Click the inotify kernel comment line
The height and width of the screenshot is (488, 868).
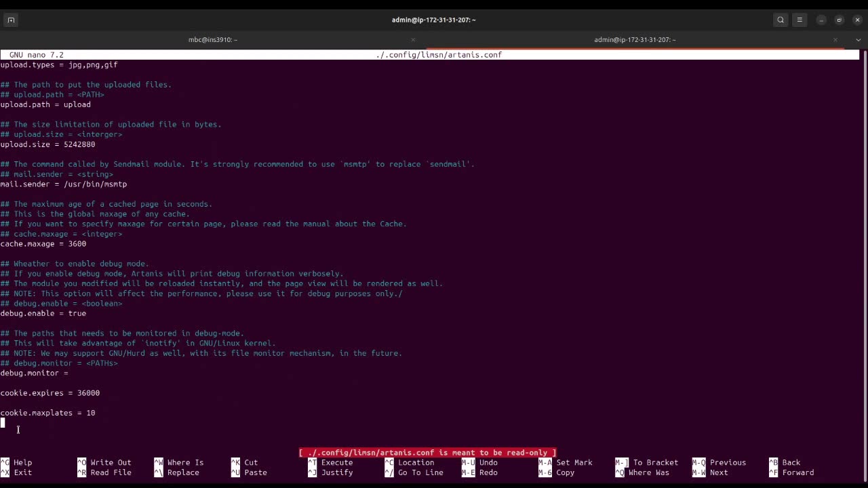click(138, 343)
